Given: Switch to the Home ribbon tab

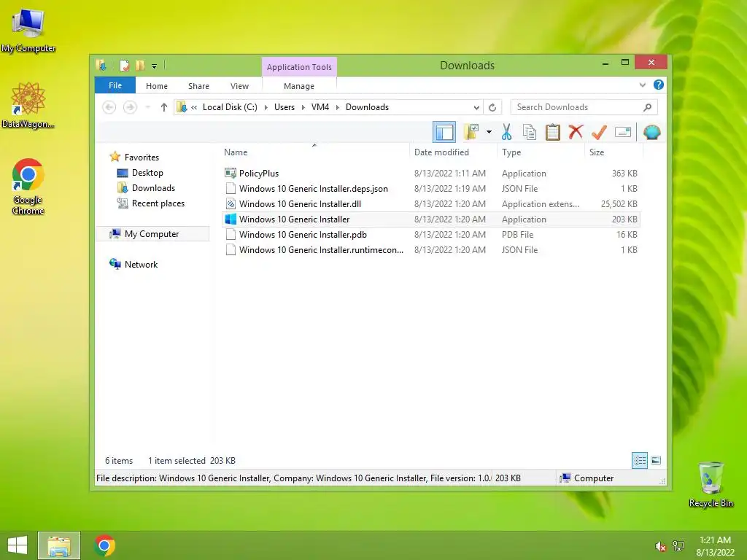Looking at the screenshot, I should tap(157, 86).
